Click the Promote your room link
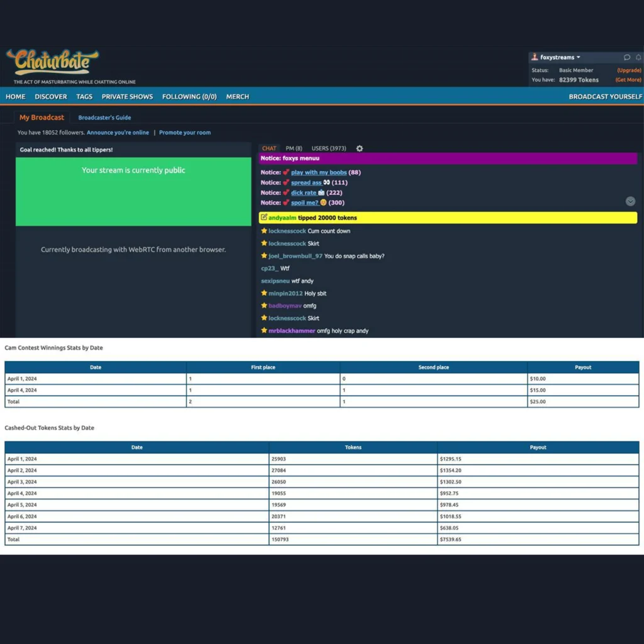644x644 pixels. click(185, 132)
